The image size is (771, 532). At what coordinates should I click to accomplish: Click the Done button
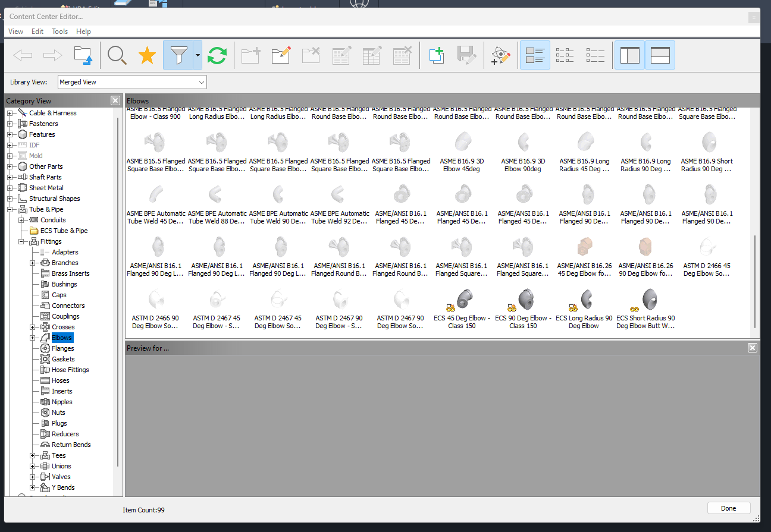728,508
